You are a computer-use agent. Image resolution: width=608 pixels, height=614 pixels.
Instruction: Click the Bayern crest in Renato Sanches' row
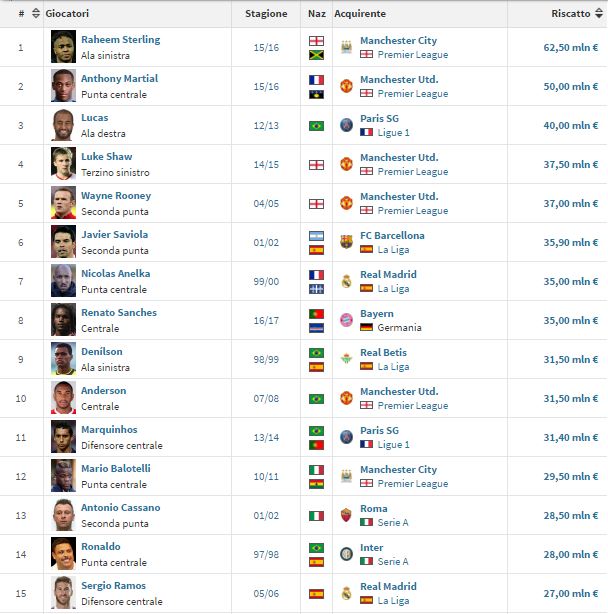click(346, 320)
